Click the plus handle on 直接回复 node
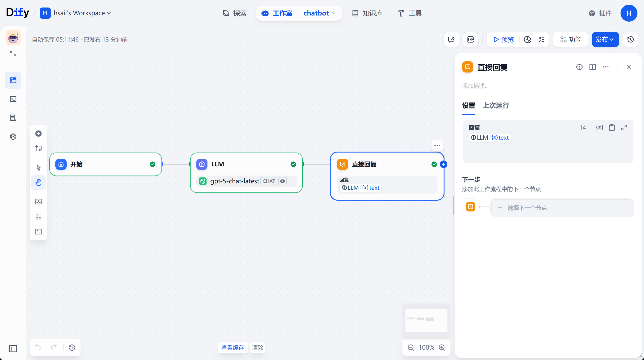Image resolution: width=644 pixels, height=360 pixels. (444, 164)
